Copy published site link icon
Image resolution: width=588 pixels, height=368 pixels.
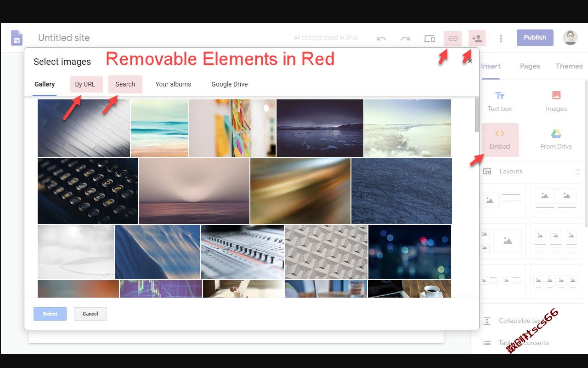(x=453, y=38)
